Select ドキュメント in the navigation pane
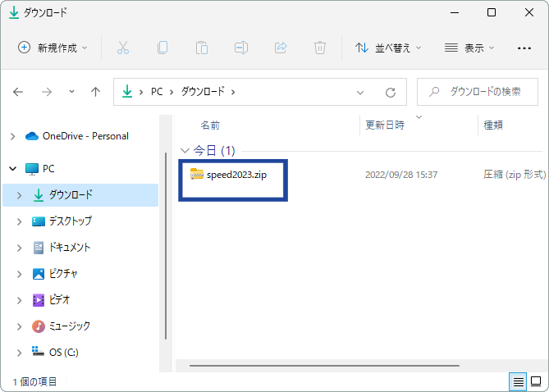The width and height of the screenshot is (549, 392). [x=69, y=247]
